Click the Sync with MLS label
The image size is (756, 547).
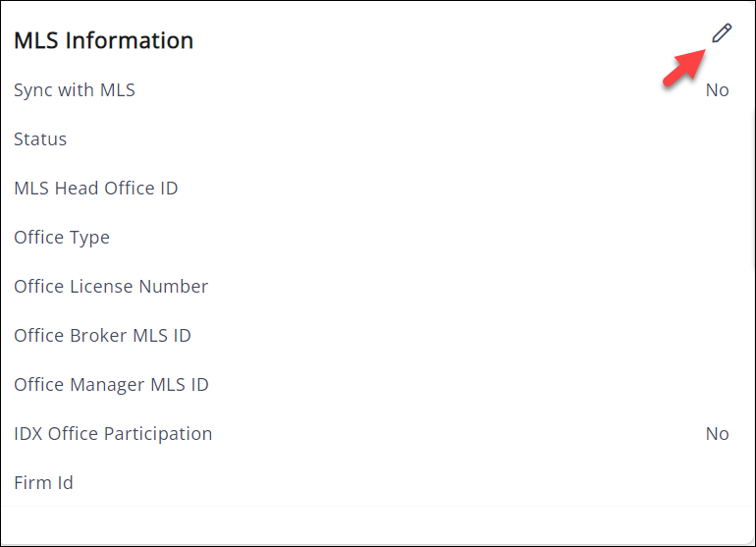pos(75,90)
